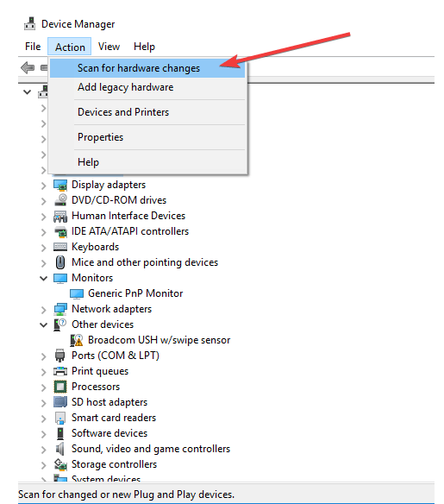The image size is (444, 504).
Task: Select the Broadcom USH warning device icon
Action: (x=77, y=340)
